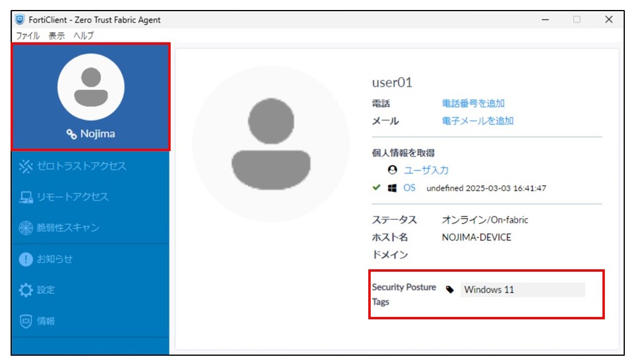Screen dimensions: 636x364
Task: Go to リモートアクセス
Action: tap(72, 197)
